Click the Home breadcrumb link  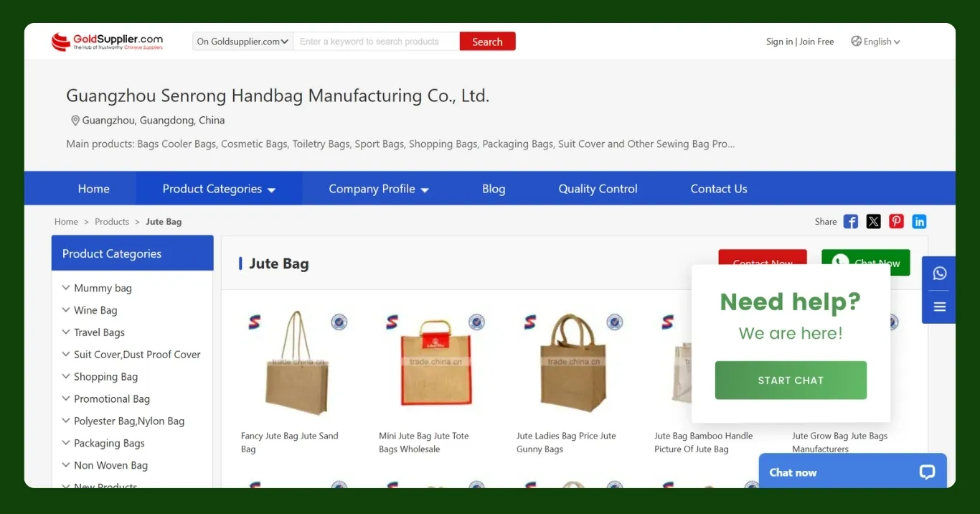[x=66, y=222]
